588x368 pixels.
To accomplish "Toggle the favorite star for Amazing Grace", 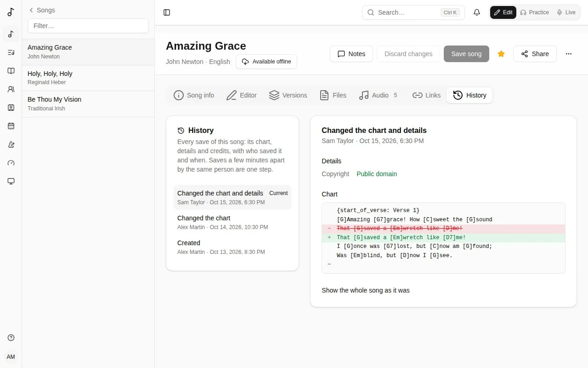I will (501, 54).
